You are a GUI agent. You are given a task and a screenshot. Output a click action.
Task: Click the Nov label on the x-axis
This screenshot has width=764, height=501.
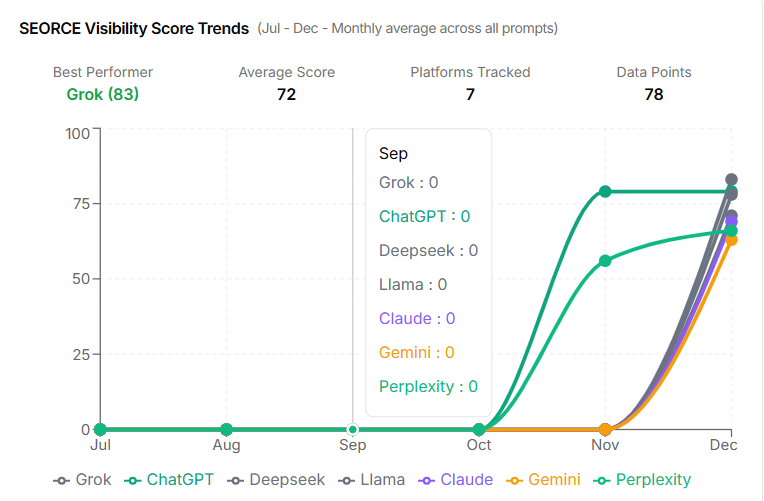pyautogui.click(x=604, y=445)
